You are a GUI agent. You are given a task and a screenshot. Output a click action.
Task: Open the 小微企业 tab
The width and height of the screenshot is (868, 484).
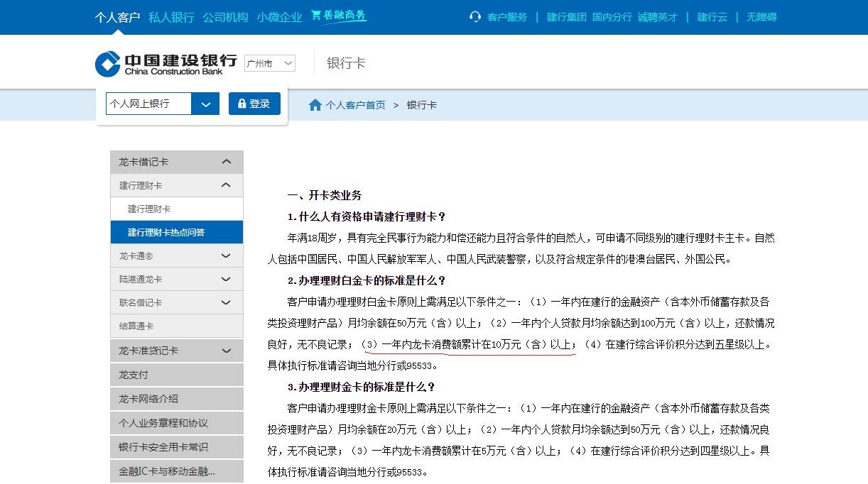(279, 17)
